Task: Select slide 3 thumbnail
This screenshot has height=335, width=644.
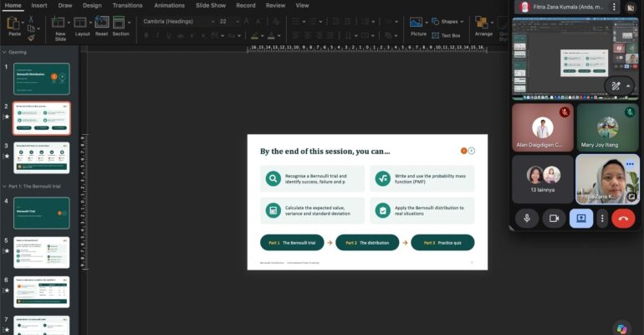Action: (x=42, y=157)
